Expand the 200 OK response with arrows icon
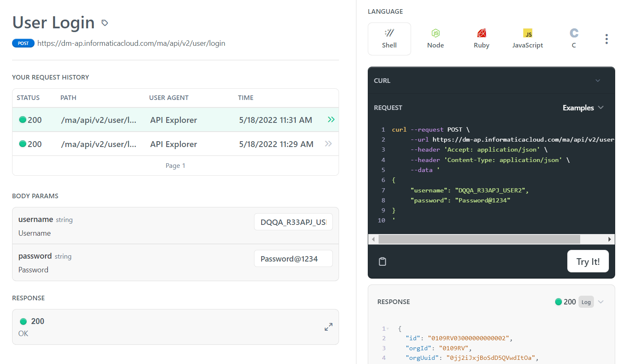 (329, 327)
